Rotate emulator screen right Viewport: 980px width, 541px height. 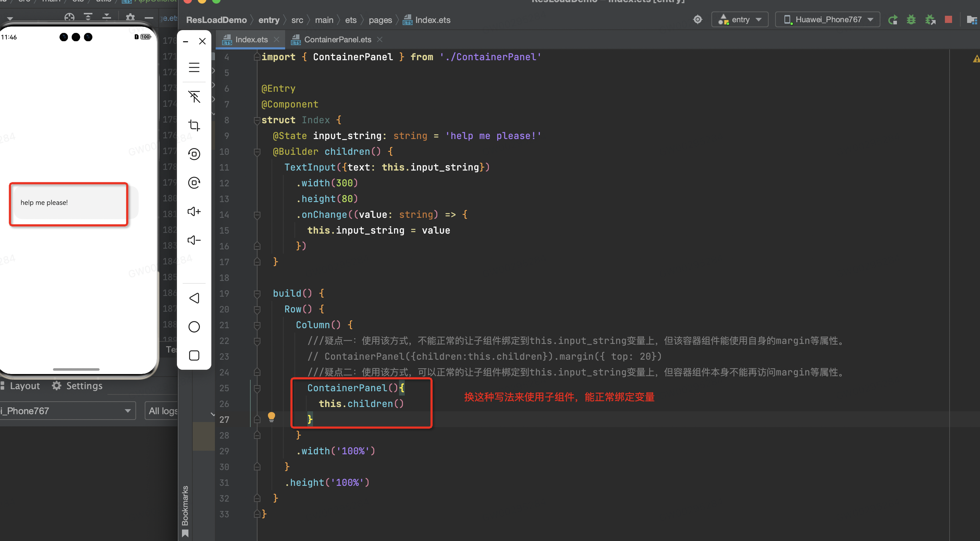coord(194,183)
